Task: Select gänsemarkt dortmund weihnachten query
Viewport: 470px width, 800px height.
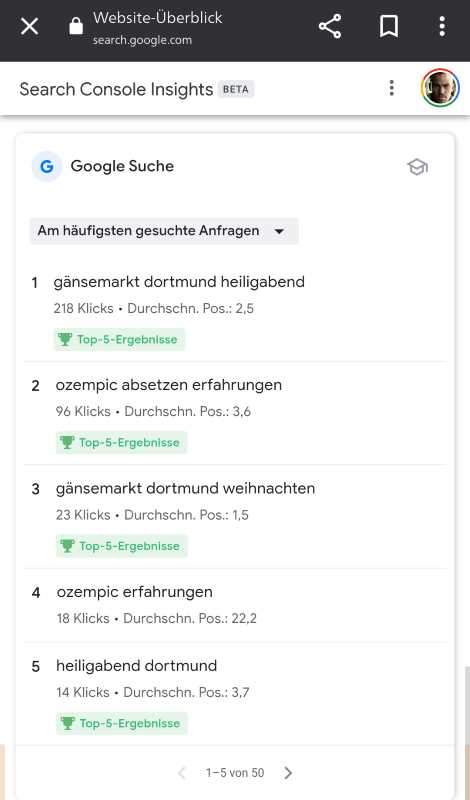Action: click(185, 488)
